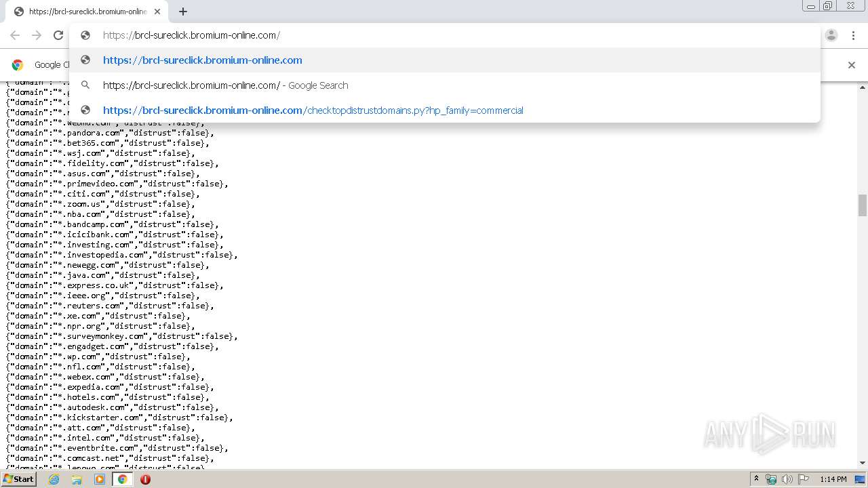Click the bandcamp.com domain line
This screenshot has height=488, width=868.
113,224
